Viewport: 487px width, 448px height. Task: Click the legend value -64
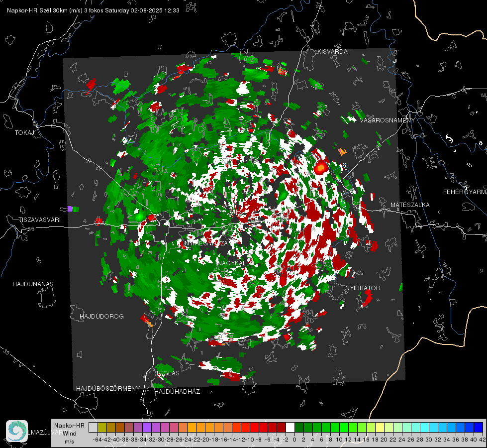[x=97, y=440]
